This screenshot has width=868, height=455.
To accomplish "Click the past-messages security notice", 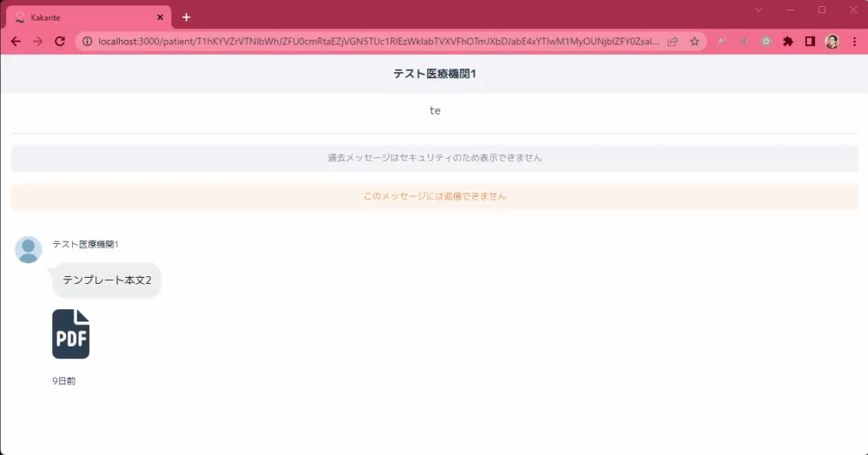I will [435, 158].
